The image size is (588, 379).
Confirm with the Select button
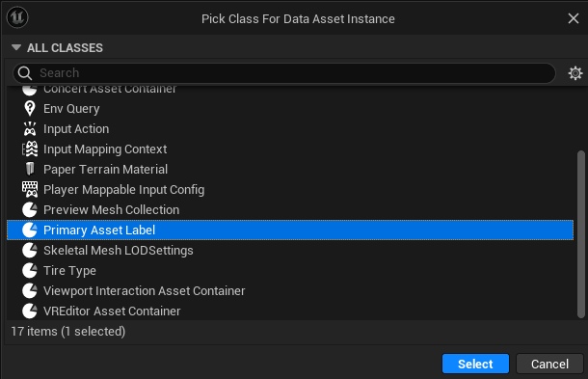click(475, 364)
